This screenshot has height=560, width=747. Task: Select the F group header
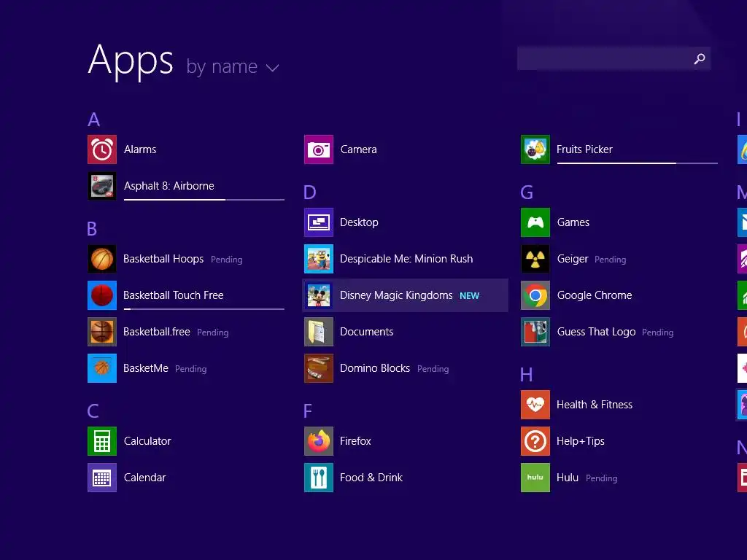point(308,411)
